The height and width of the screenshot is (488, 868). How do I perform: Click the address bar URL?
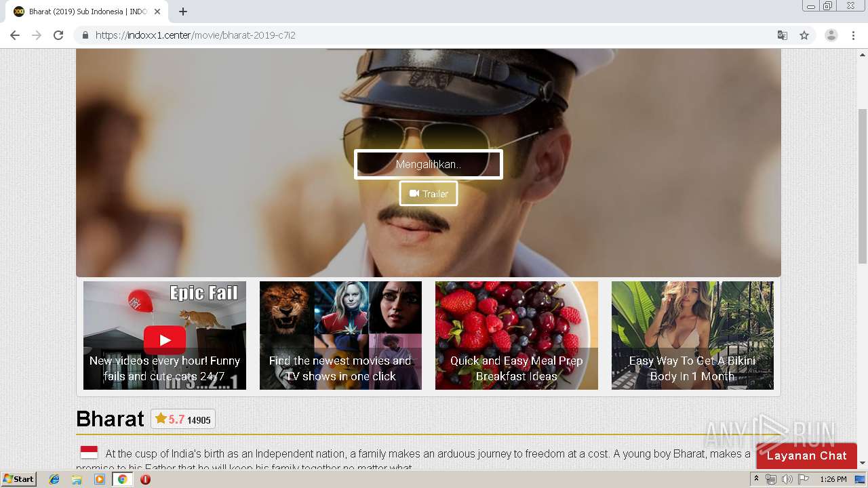pos(195,35)
